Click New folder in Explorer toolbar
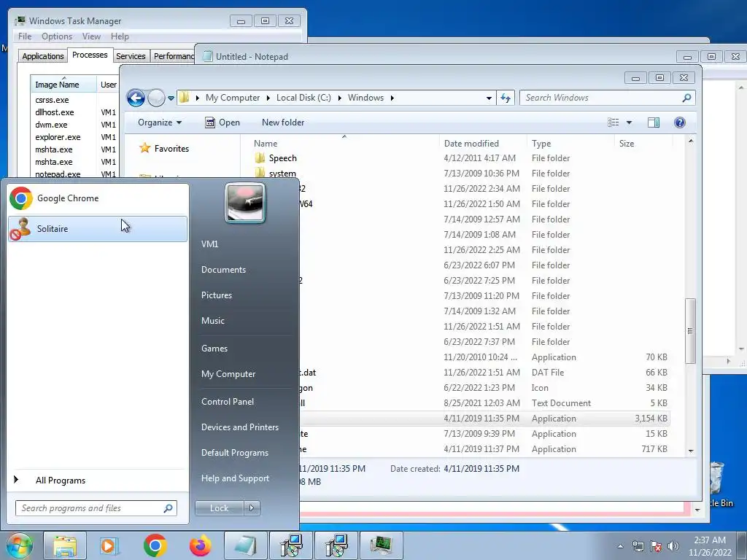 click(x=283, y=122)
